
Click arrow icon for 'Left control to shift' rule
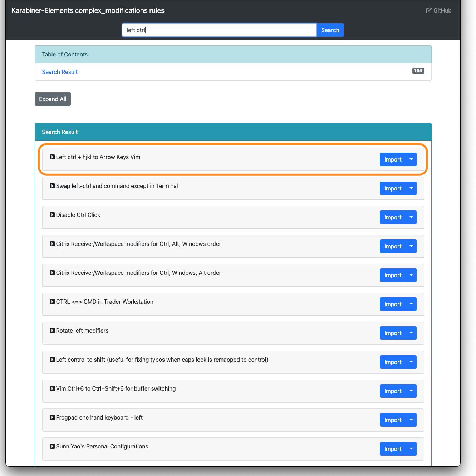[x=52, y=360]
